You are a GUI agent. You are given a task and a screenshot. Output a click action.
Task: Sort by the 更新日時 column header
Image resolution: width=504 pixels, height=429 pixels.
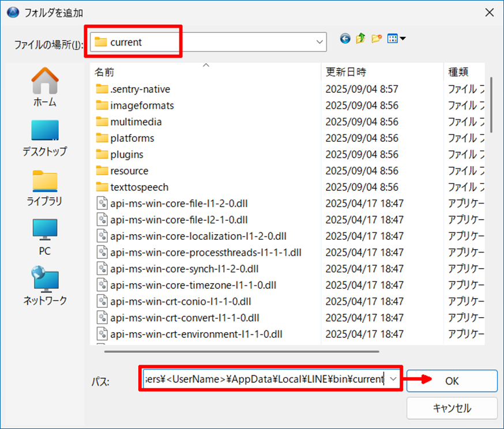click(x=346, y=72)
